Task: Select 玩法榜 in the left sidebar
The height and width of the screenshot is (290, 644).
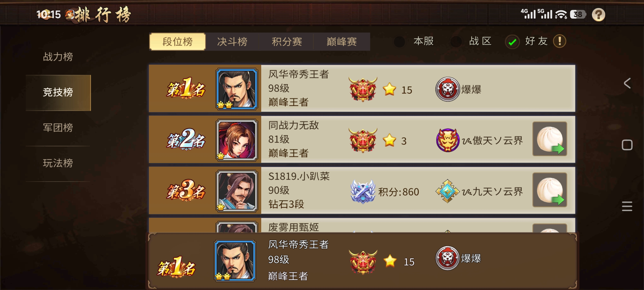Action: [58, 163]
